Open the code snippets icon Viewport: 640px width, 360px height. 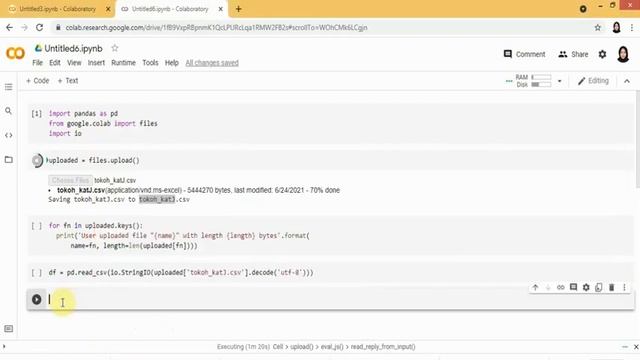tap(9, 135)
